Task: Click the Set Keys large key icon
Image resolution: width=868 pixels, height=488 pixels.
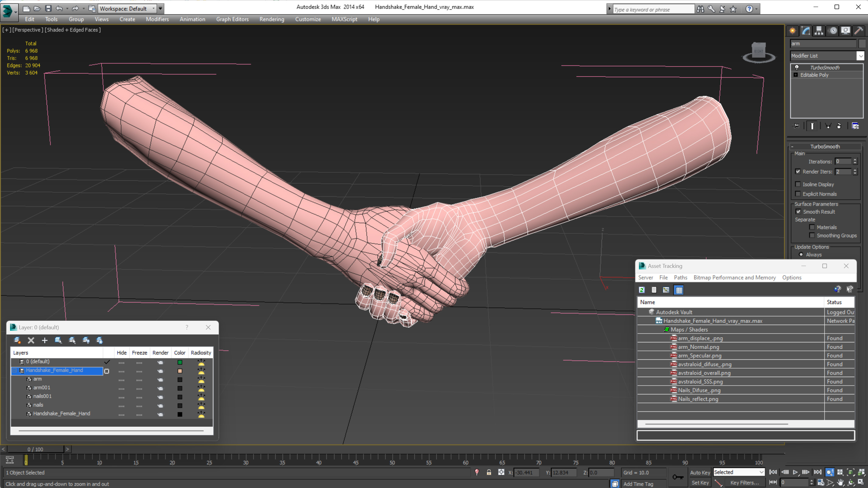Action: [x=678, y=477]
